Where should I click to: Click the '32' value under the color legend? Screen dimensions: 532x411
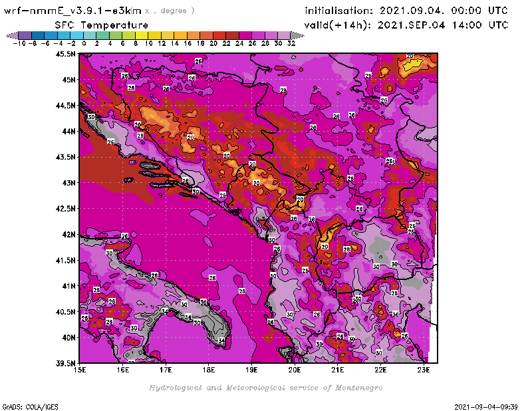click(291, 44)
